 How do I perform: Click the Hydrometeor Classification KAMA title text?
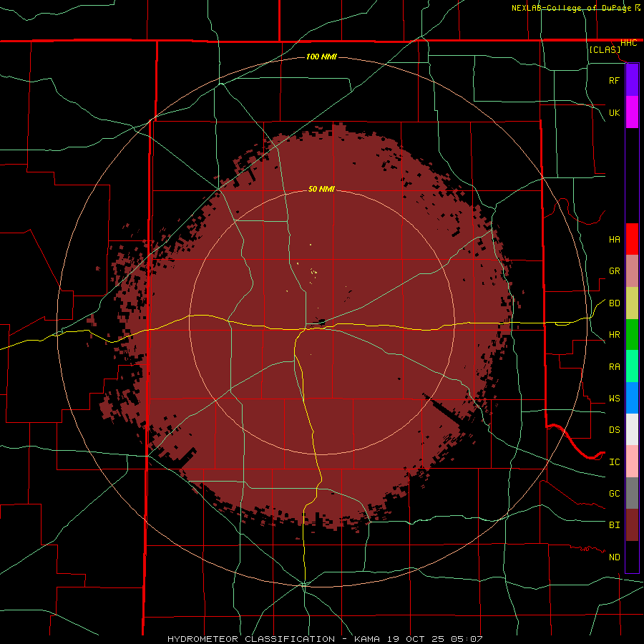click(325, 639)
